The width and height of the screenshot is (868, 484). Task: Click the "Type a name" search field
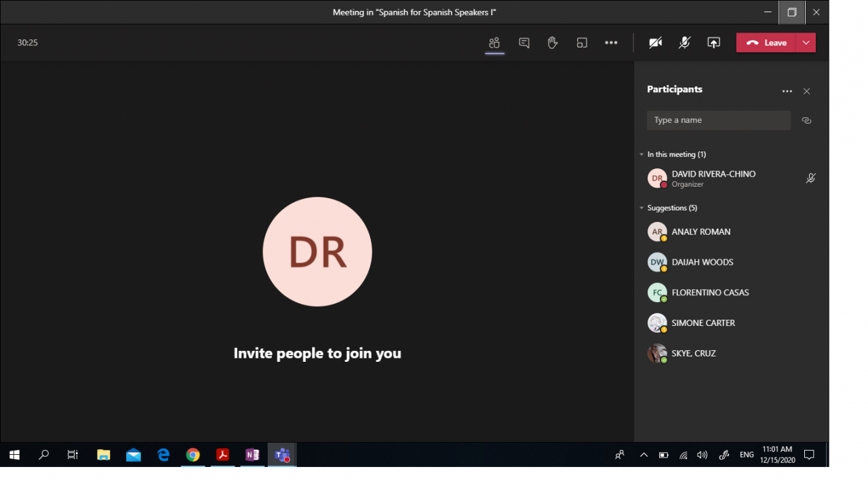[718, 120]
